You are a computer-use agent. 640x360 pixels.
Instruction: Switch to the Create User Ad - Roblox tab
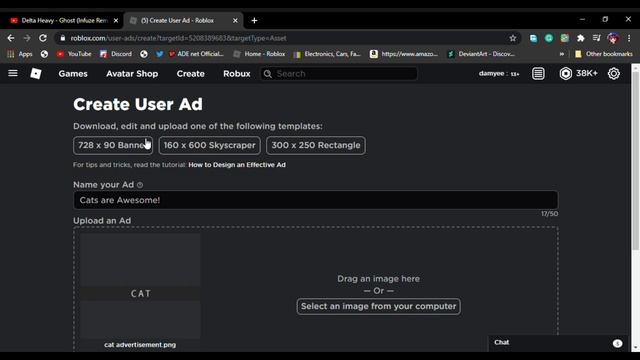click(184, 20)
